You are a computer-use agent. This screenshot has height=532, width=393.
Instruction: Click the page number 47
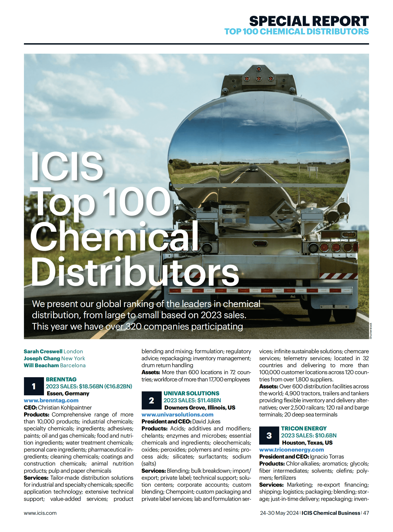(x=366, y=513)
